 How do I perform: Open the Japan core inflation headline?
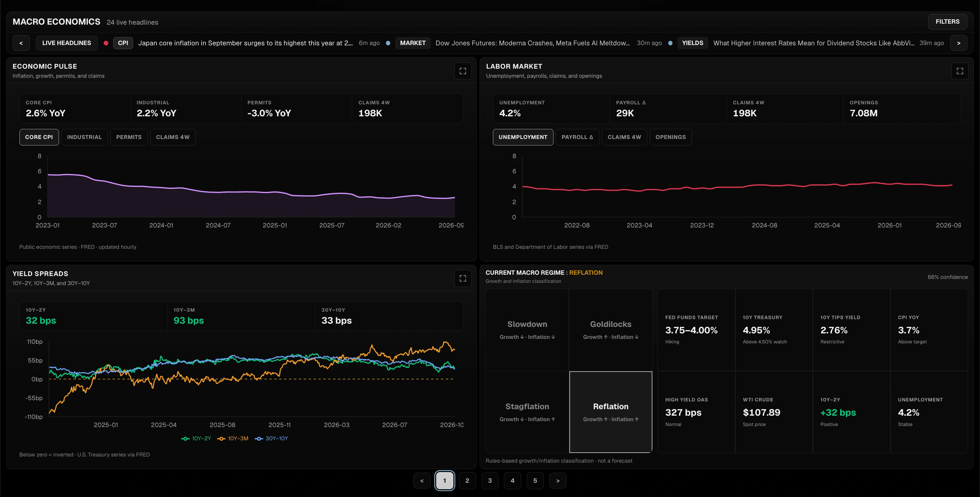click(x=245, y=43)
